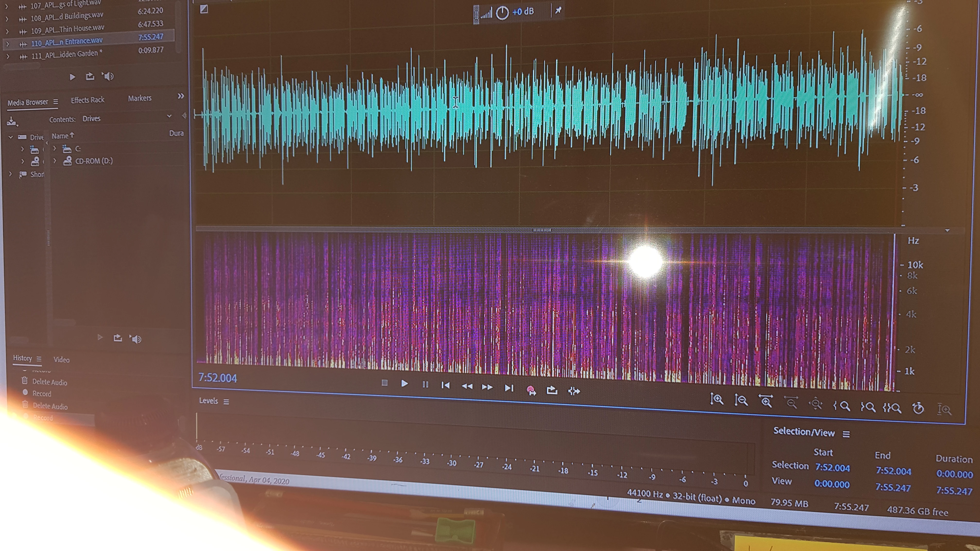The height and width of the screenshot is (551, 980).
Task: Toggle auto-play speaker icon in Files panel
Action: click(x=108, y=77)
